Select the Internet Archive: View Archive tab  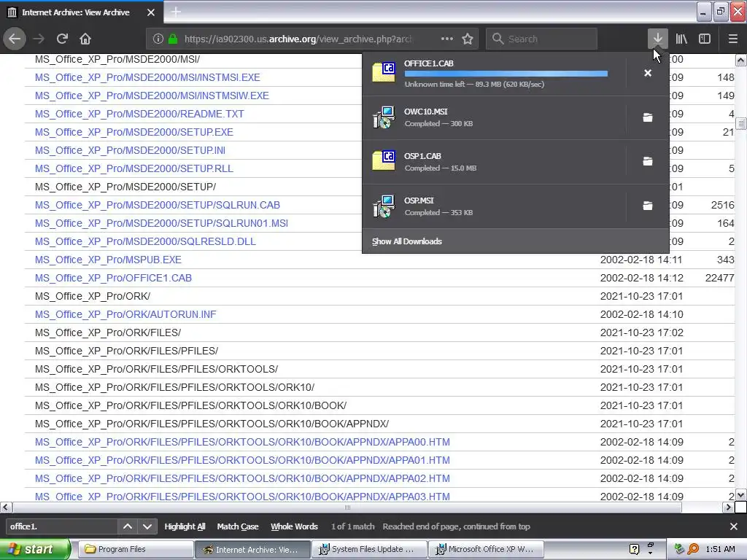click(81, 12)
